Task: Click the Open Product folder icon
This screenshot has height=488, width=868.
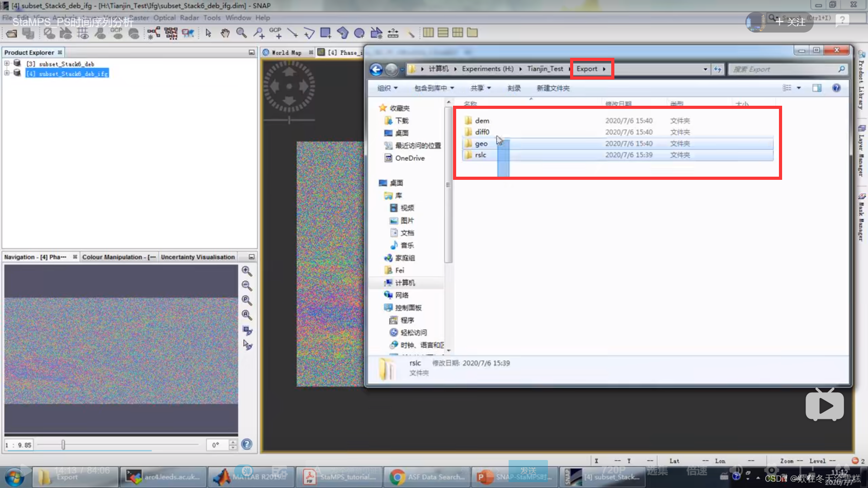Action: click(x=12, y=33)
